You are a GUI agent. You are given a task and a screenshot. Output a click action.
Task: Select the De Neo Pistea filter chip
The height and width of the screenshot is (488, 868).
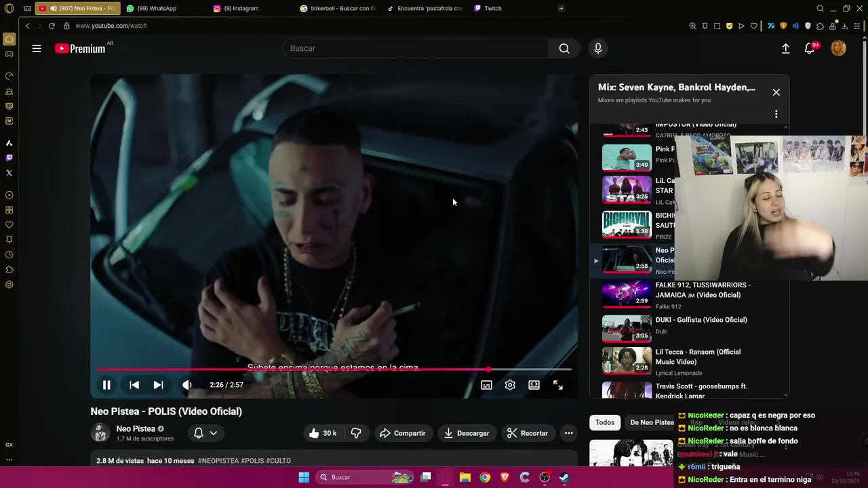pyautogui.click(x=652, y=422)
